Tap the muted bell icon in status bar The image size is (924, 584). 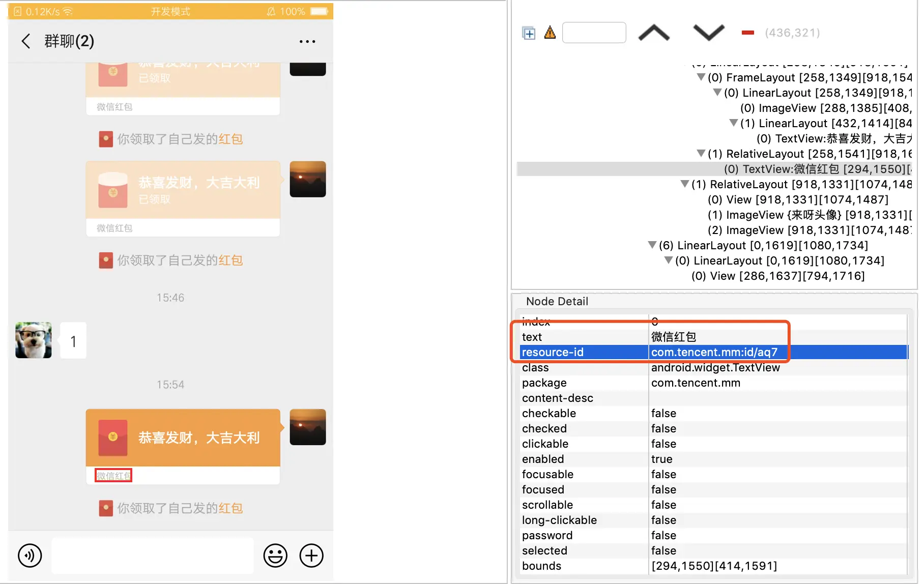point(271,11)
